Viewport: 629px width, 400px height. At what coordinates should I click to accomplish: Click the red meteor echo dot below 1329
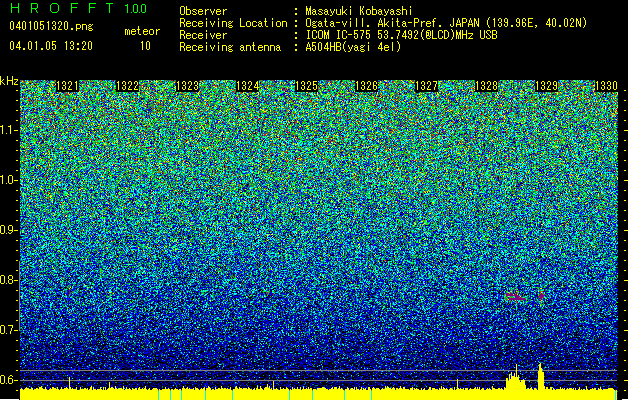(x=541, y=296)
